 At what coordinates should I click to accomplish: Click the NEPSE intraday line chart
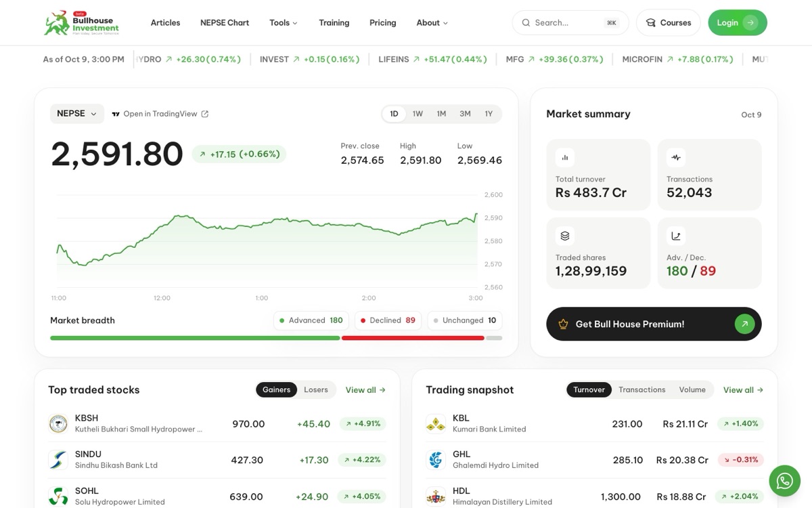[267, 240]
